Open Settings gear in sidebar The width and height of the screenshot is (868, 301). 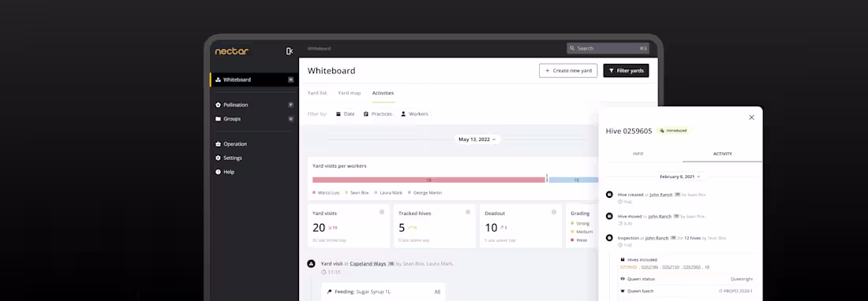coord(218,158)
